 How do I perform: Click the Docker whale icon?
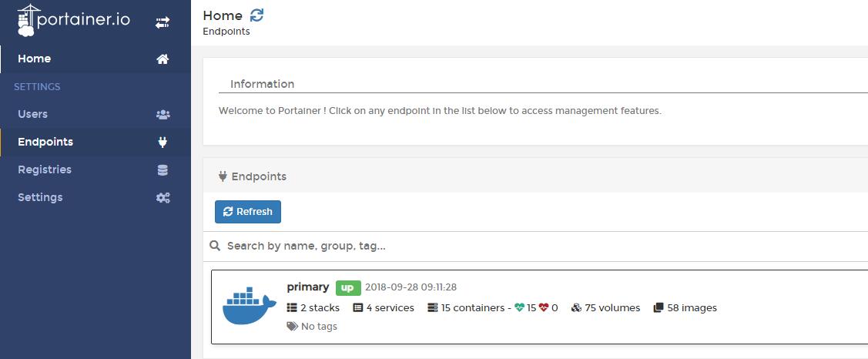[x=249, y=306]
